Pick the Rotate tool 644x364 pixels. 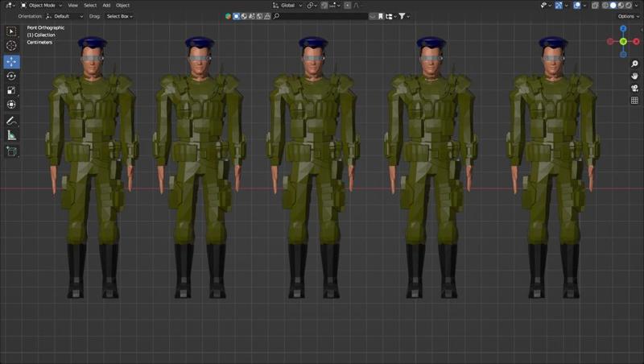(11, 76)
